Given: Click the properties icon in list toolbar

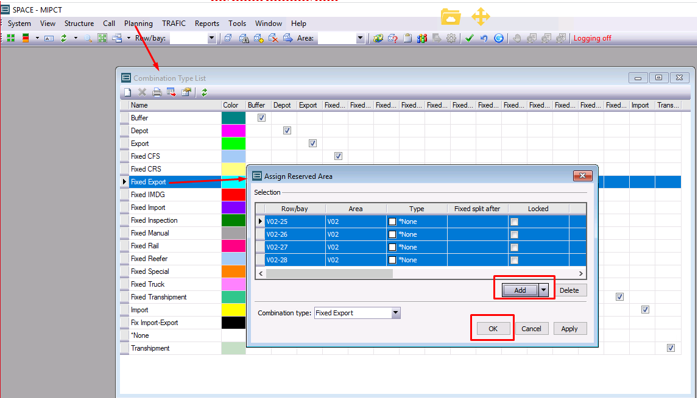Looking at the screenshot, I should click(x=186, y=92).
